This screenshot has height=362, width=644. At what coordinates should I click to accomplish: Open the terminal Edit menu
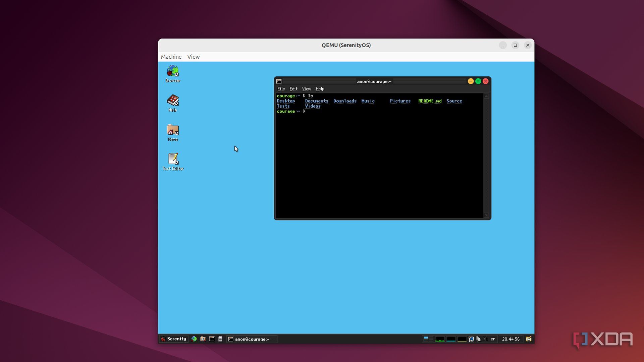293,89
